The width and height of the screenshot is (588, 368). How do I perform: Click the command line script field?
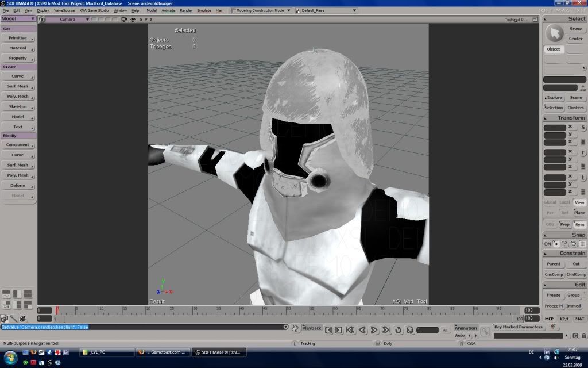tap(141, 327)
